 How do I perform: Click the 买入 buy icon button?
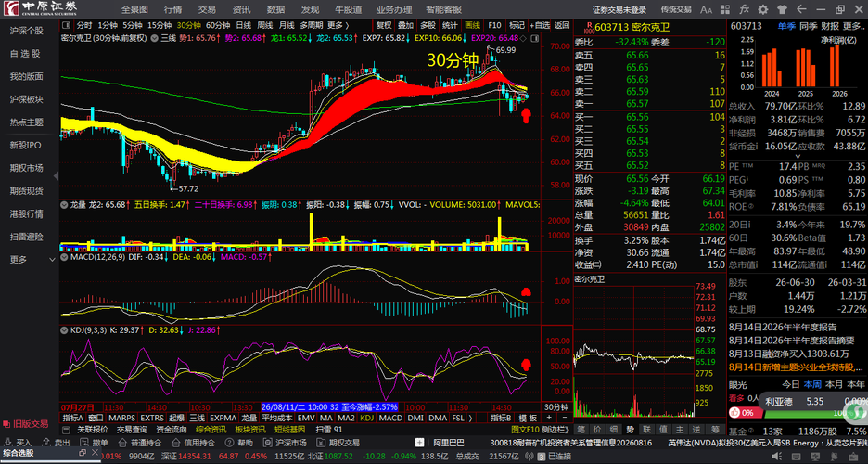[x=9, y=443]
